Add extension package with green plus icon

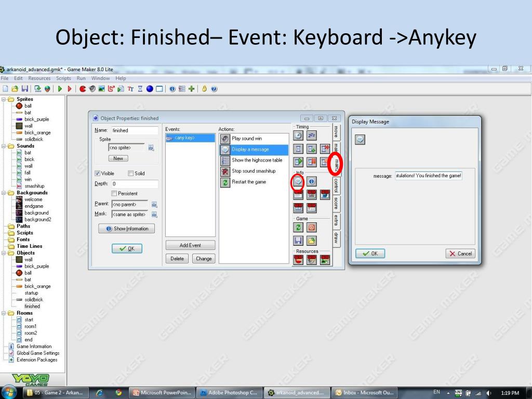click(x=192, y=89)
